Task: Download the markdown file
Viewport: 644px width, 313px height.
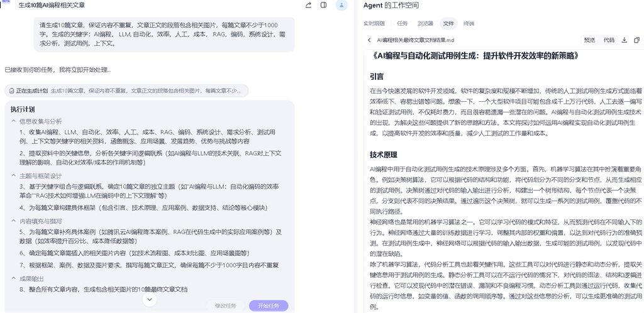Action: [625, 40]
